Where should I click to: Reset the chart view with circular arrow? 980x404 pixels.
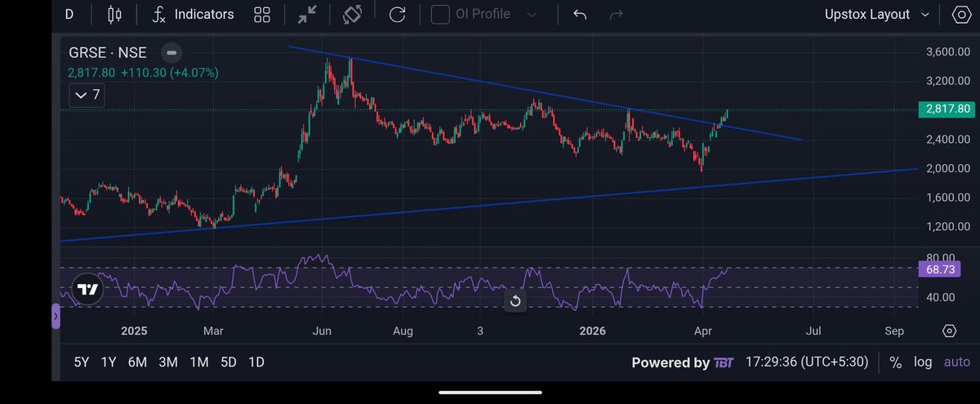click(x=514, y=301)
